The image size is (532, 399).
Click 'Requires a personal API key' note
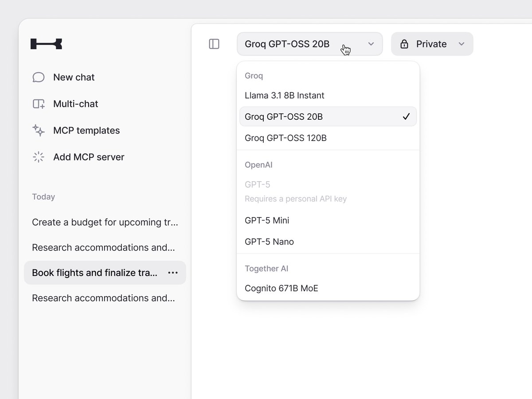[x=296, y=199]
